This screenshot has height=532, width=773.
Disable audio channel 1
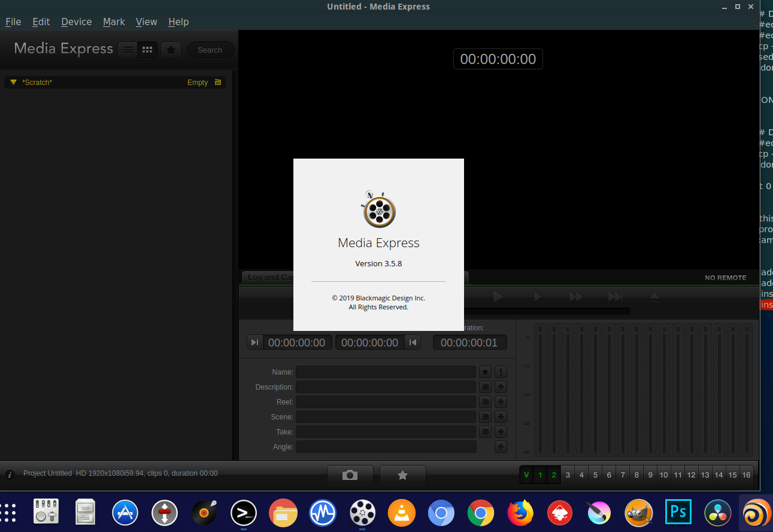point(540,475)
